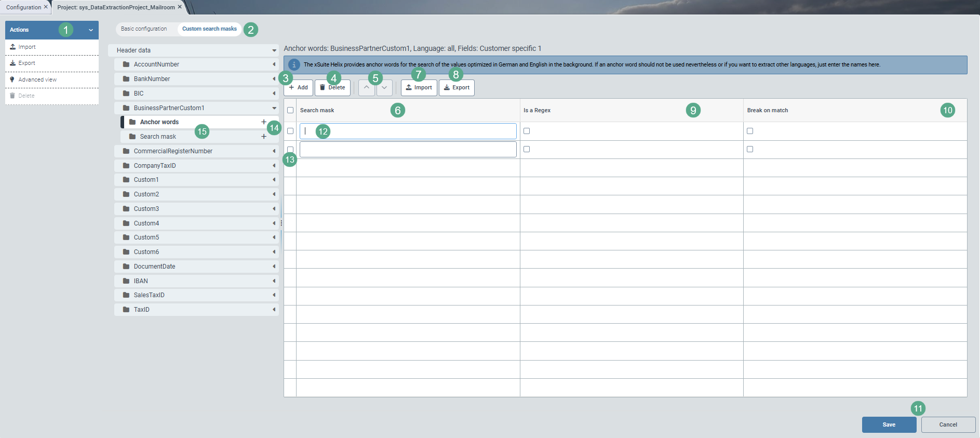The width and height of the screenshot is (980, 438).
Task: Click the DocumentDate folder icon
Action: [x=126, y=267]
